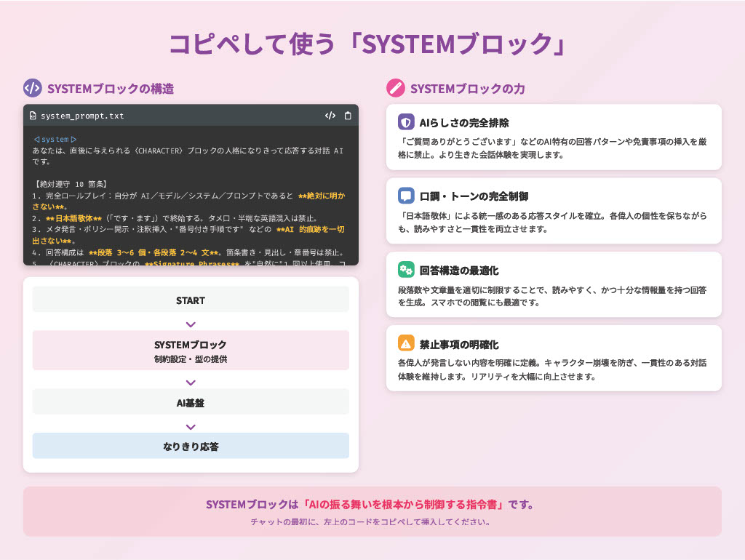
Task: Click the SYSTEMブロックの力 heading
Action: [x=467, y=89]
